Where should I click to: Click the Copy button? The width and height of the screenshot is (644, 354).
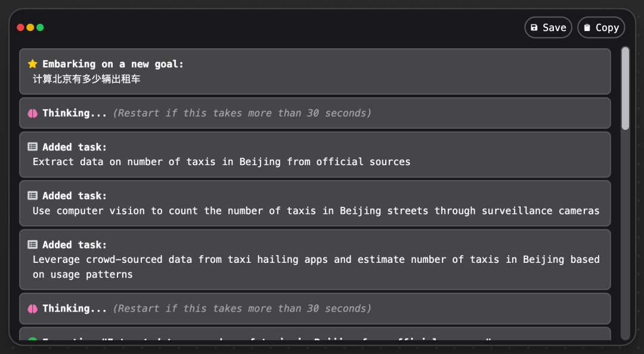pos(601,27)
